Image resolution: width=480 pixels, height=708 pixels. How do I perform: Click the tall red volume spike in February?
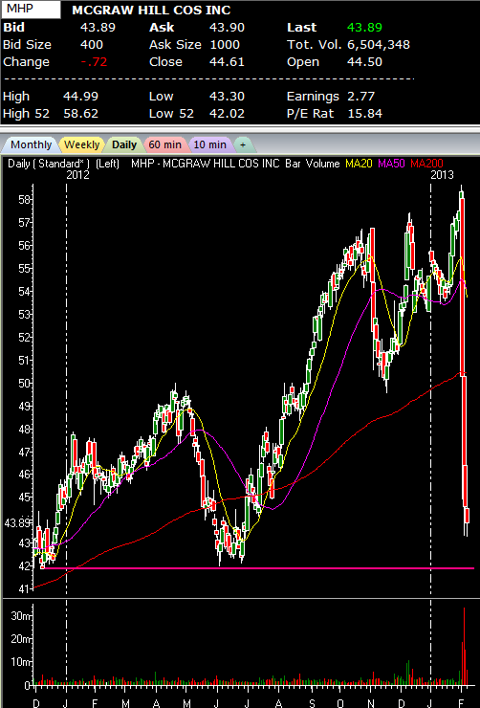coord(464,646)
